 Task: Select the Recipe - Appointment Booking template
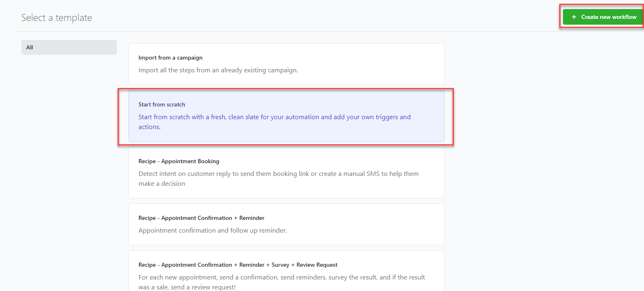pyautogui.click(x=286, y=173)
